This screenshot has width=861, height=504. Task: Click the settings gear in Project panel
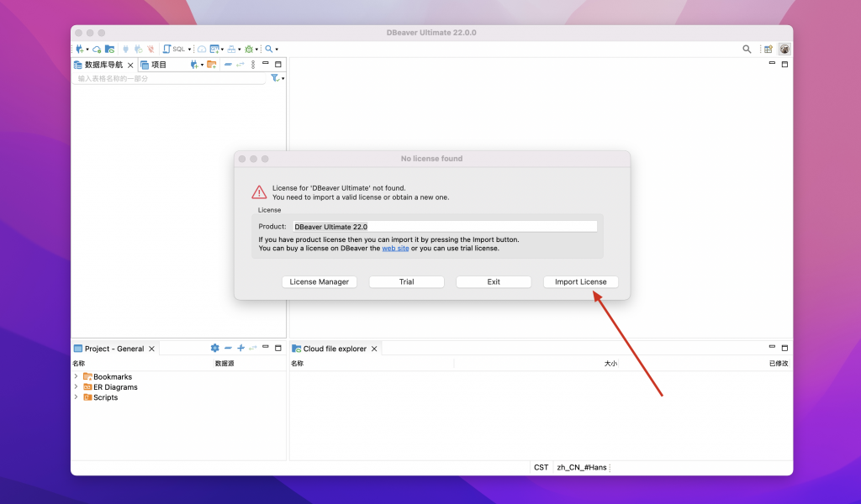pos(214,348)
